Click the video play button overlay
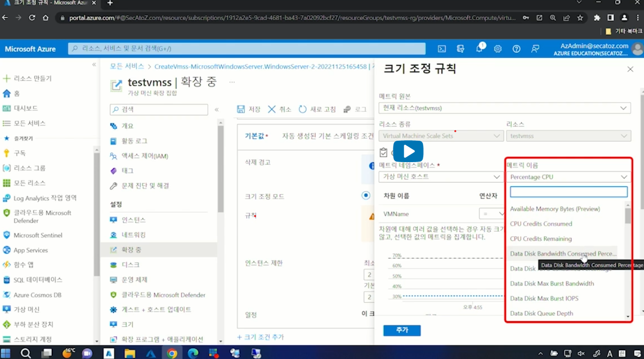The width and height of the screenshot is (644, 359). 408,151
